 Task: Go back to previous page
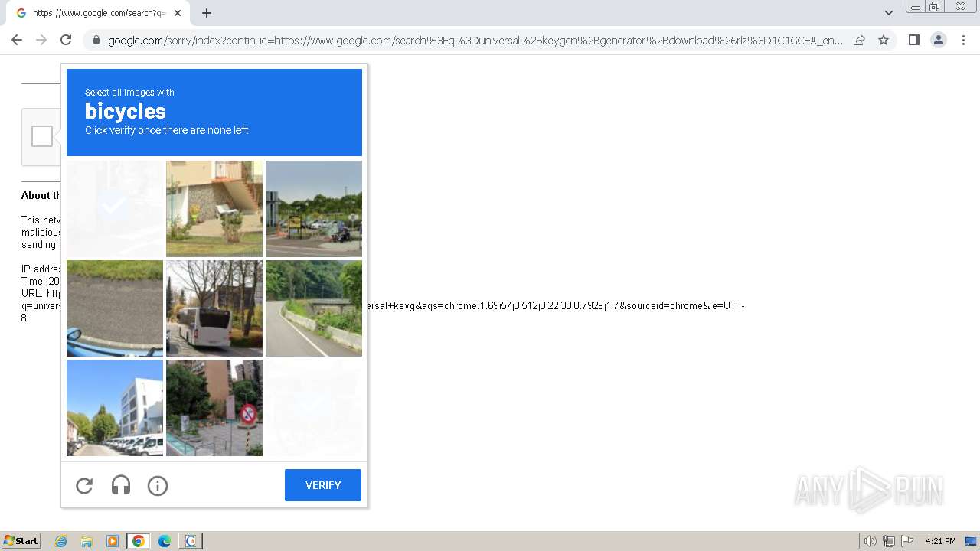[17, 40]
